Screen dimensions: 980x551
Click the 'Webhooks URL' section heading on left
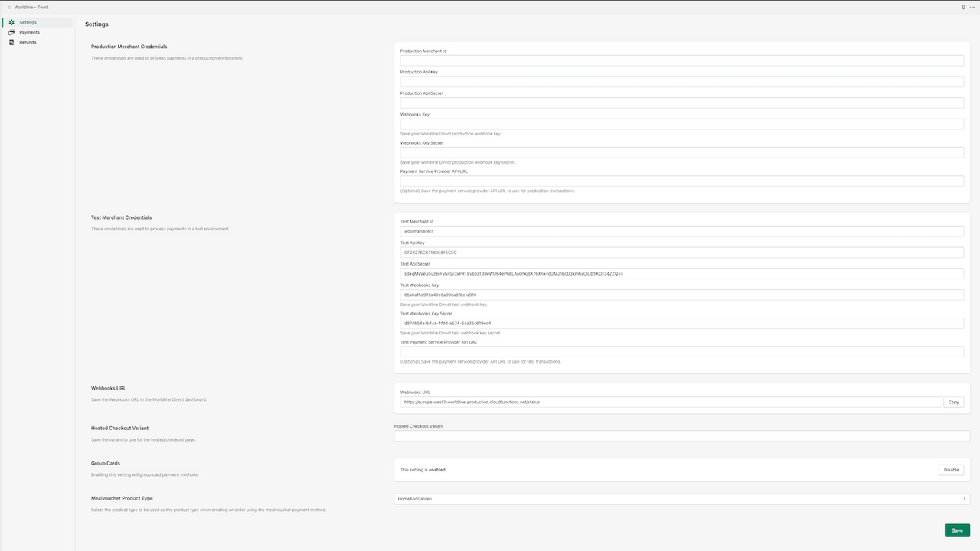click(109, 388)
